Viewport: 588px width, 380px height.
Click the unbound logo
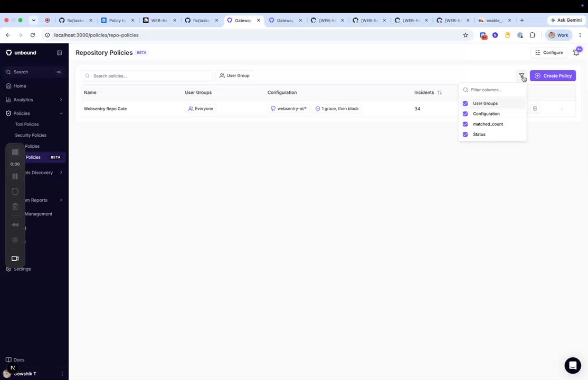click(x=21, y=53)
